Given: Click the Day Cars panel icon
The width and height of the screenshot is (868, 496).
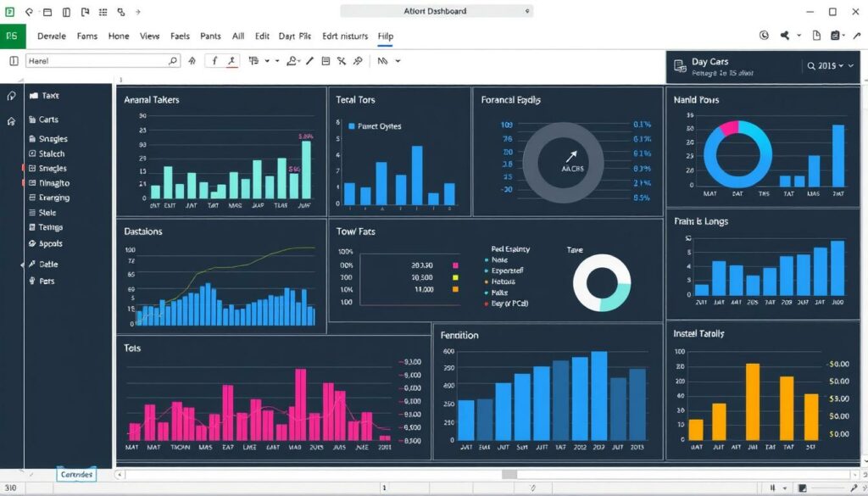Looking at the screenshot, I should click(x=678, y=66).
